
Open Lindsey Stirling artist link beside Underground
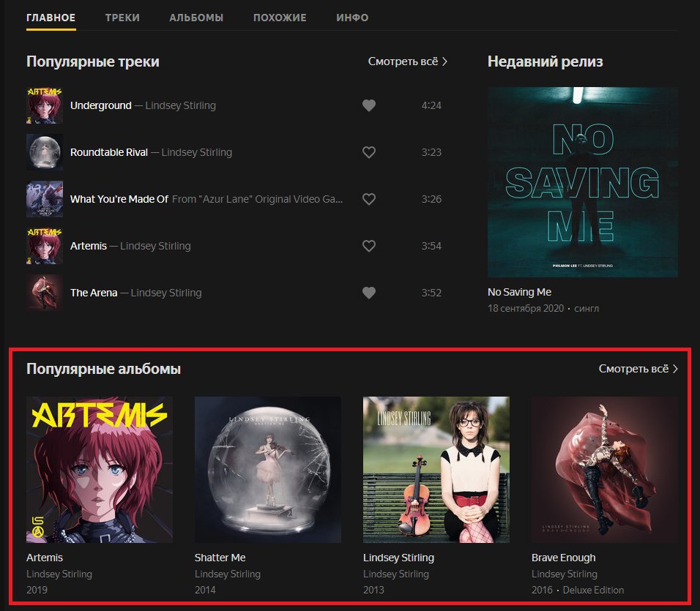(x=180, y=105)
